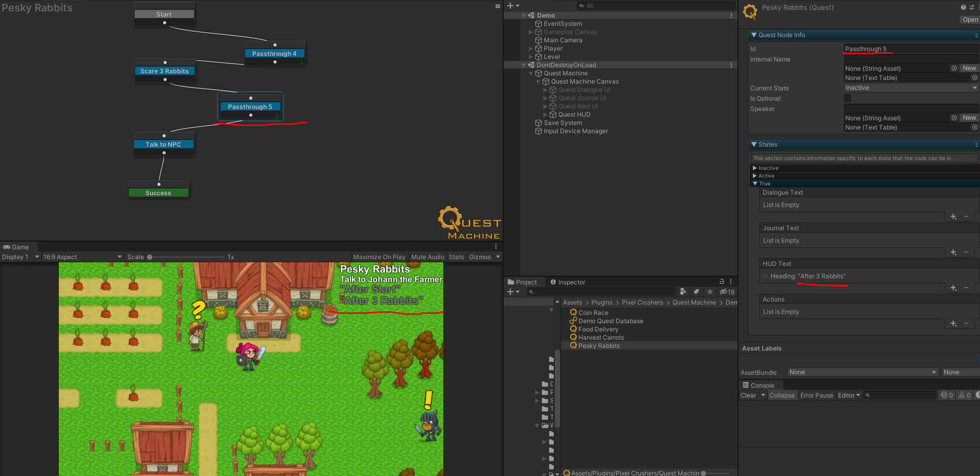This screenshot has height=476, width=980.
Task: Pick Speaker Text Table object selector
Action: click(x=974, y=128)
